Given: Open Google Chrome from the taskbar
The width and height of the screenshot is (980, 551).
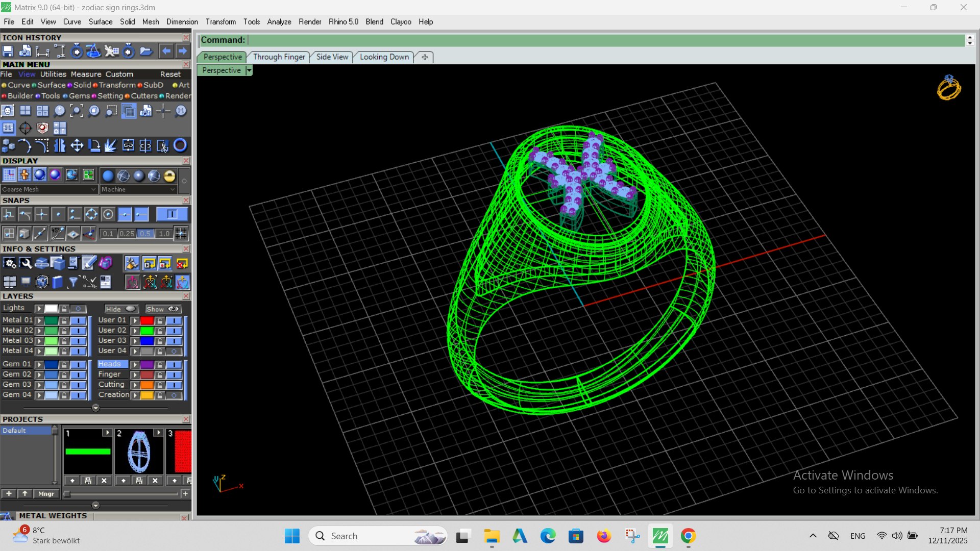Looking at the screenshot, I should pos(688,536).
